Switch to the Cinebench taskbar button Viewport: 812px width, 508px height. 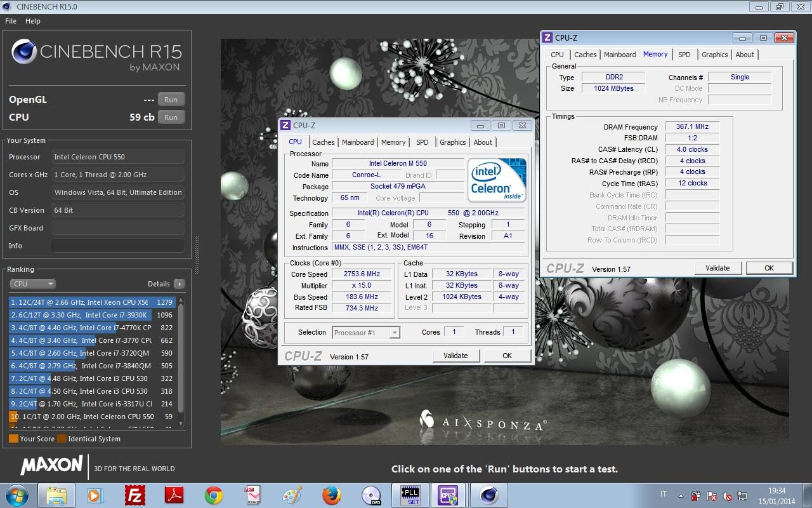[488, 495]
